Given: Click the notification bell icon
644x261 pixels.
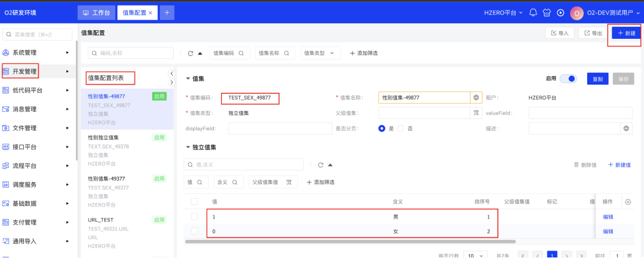Looking at the screenshot, I should point(533,13).
